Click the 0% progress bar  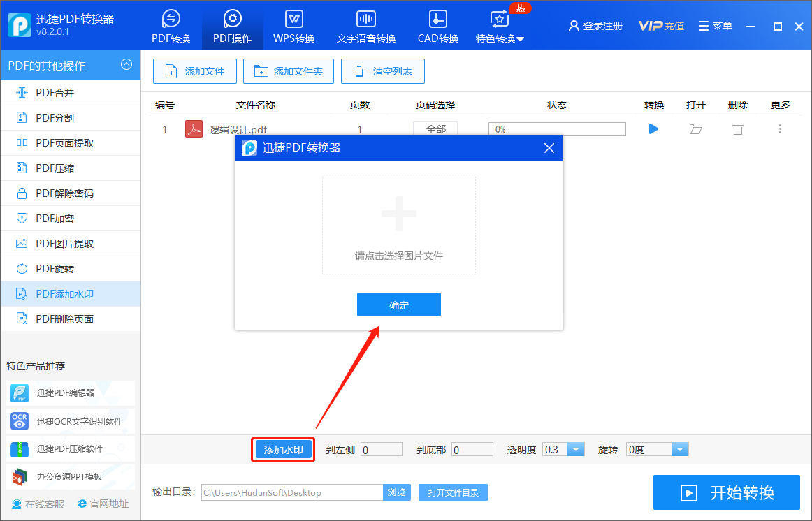[557, 129]
